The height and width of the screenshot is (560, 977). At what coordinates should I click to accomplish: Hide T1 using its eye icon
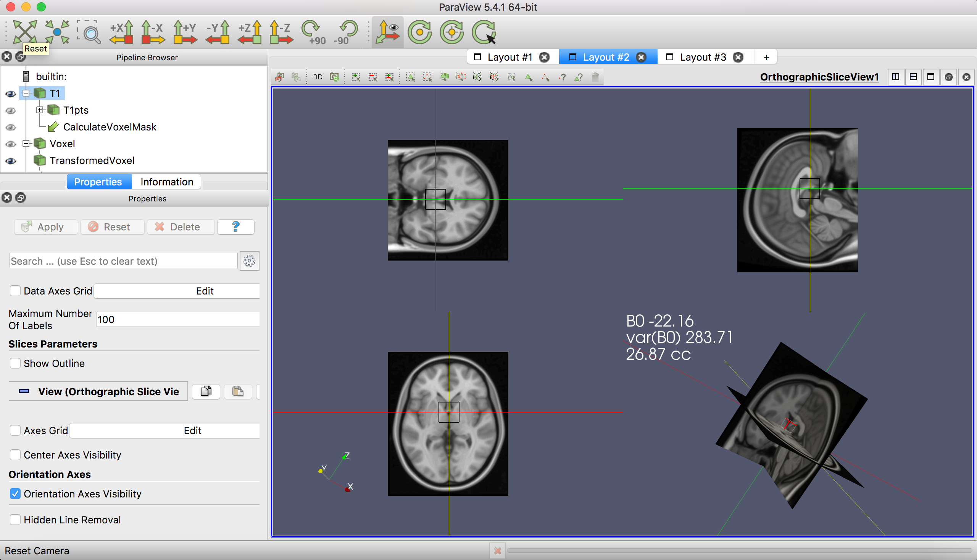(11, 93)
